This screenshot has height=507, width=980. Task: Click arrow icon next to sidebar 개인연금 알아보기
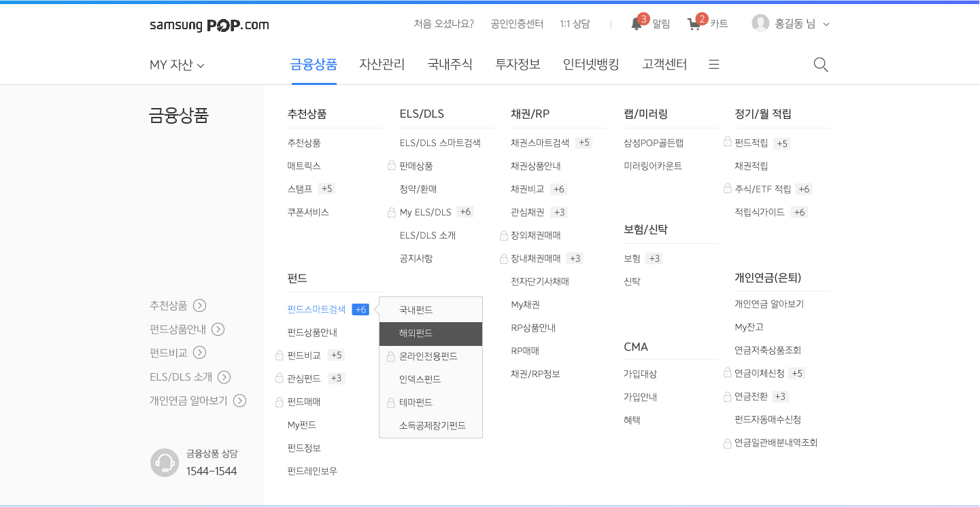239,401
